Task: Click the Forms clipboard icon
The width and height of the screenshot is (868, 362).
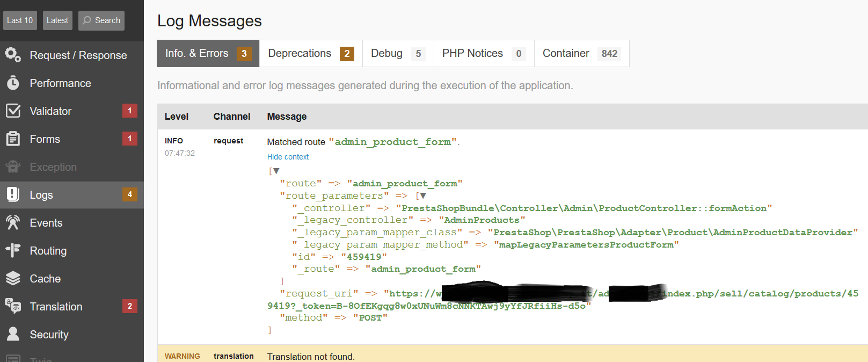Action: tap(13, 139)
